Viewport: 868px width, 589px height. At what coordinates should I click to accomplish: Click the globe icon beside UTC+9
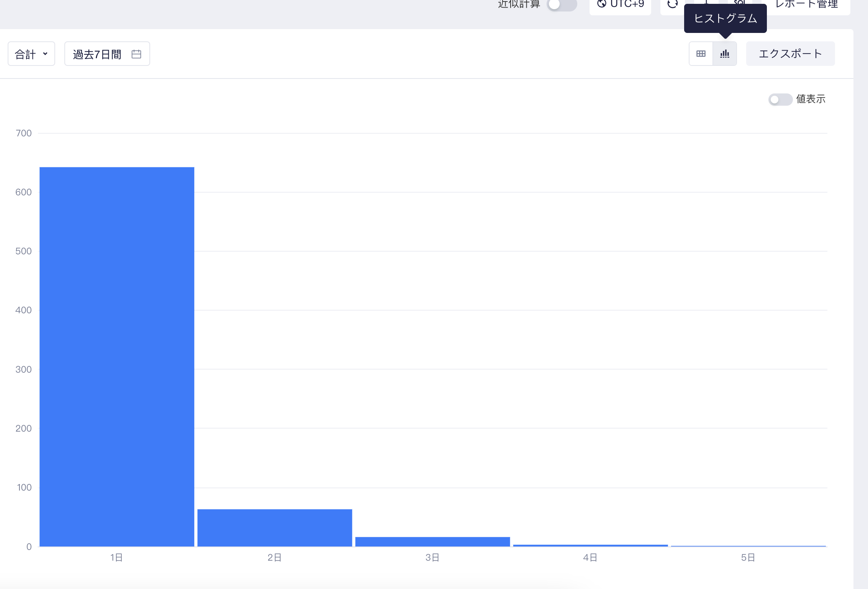pyautogui.click(x=602, y=4)
